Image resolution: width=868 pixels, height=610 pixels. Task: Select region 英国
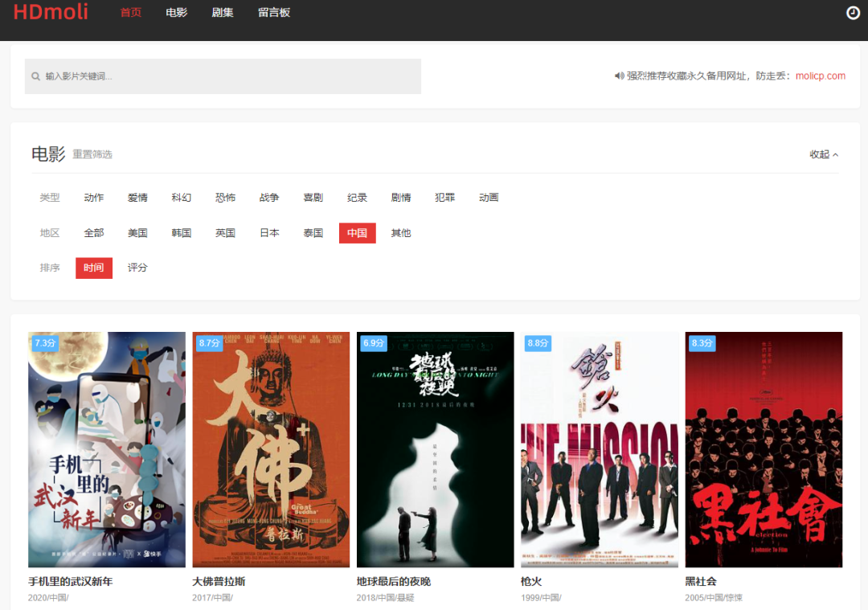point(225,233)
